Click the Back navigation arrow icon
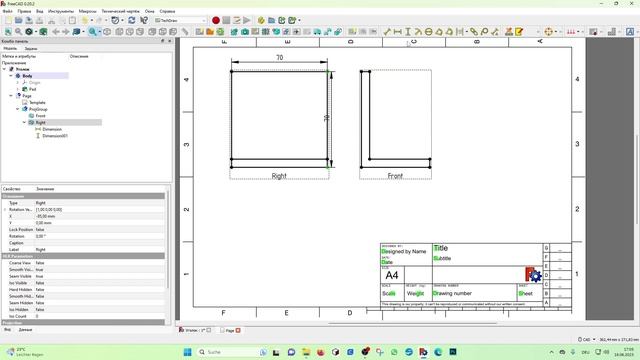 pos(56,31)
